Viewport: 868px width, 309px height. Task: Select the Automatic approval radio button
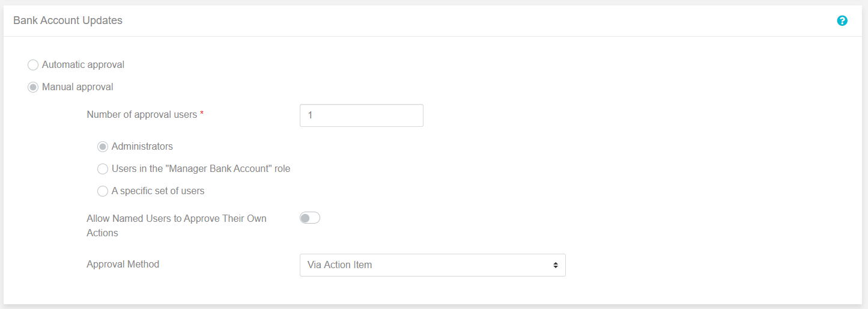point(33,65)
